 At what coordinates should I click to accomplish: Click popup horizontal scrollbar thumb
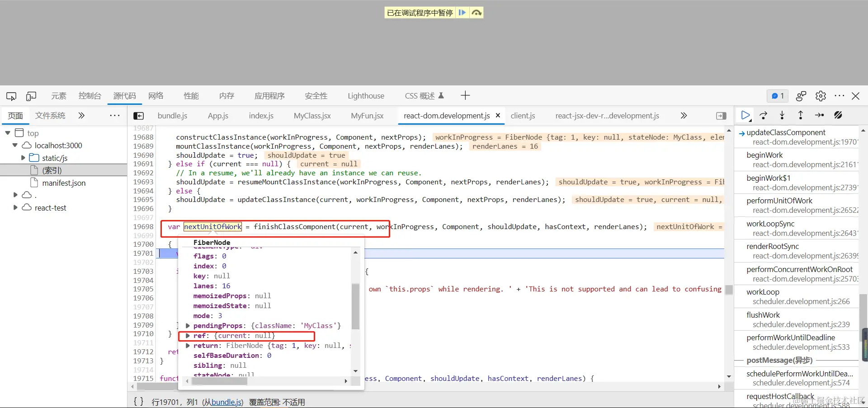[220, 381]
